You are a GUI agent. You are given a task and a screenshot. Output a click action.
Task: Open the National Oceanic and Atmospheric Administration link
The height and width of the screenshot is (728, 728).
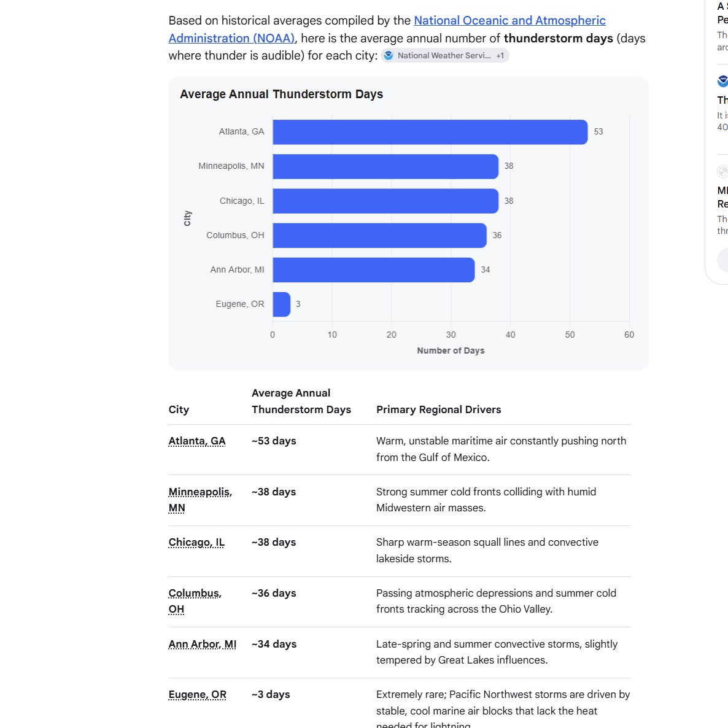point(509,21)
